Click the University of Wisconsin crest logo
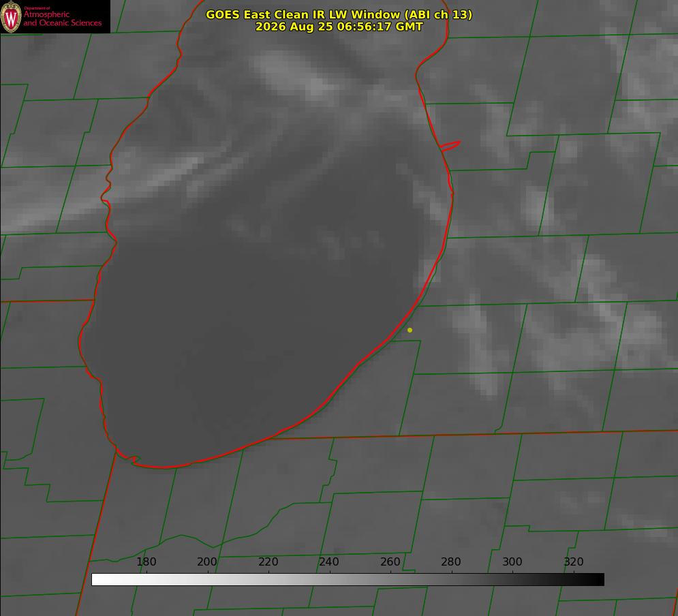Viewport: 678px width, 616px height. 11,16
